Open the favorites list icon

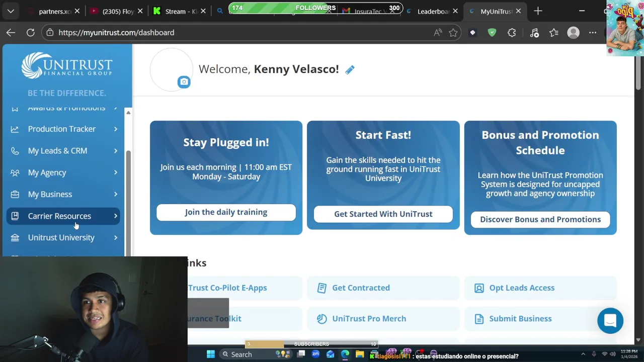[554, 33]
